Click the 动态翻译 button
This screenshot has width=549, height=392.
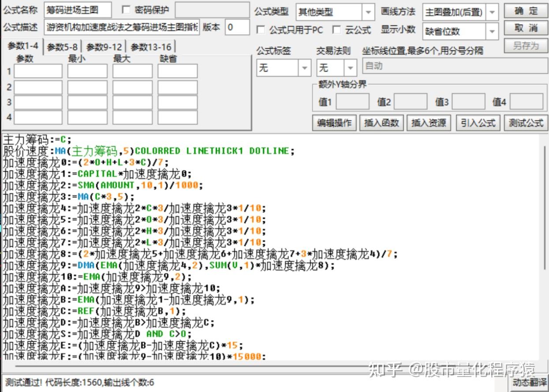click(529, 382)
